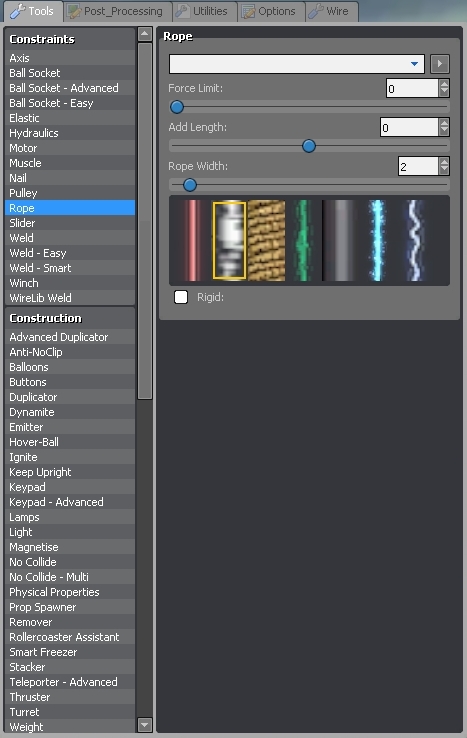The height and width of the screenshot is (738, 467).
Task: Open the Wire tab
Action: tap(331, 11)
